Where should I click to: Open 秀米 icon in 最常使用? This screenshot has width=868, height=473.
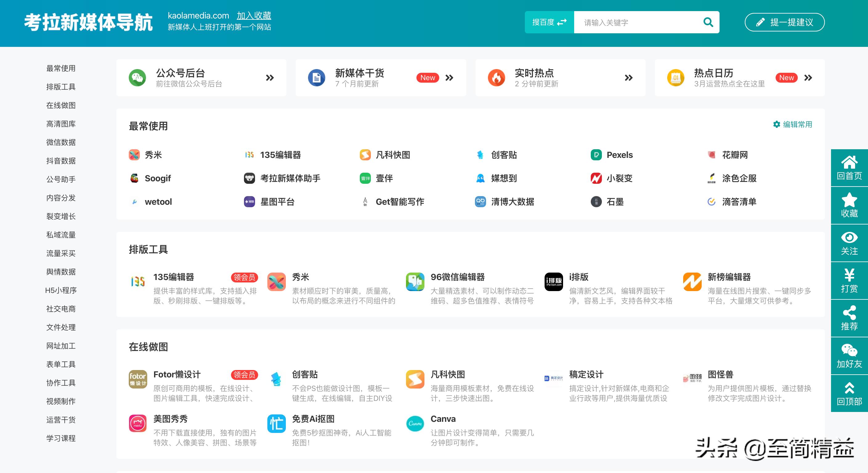[x=134, y=155]
